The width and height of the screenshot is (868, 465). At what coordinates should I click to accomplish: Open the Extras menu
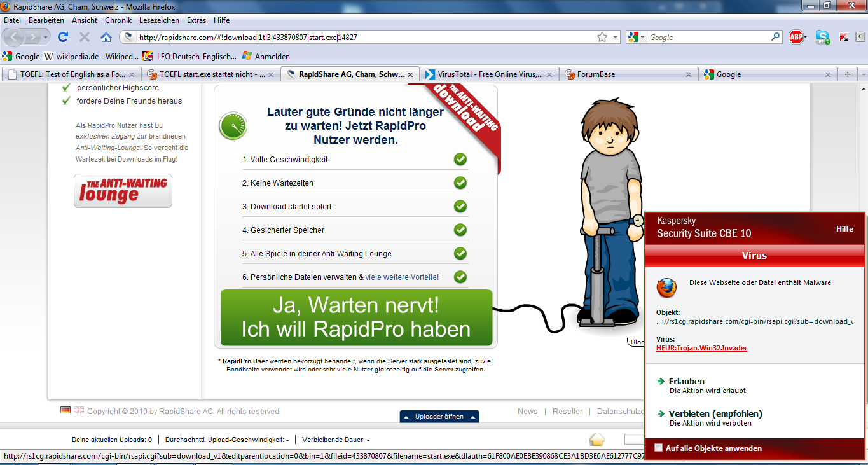pos(196,20)
